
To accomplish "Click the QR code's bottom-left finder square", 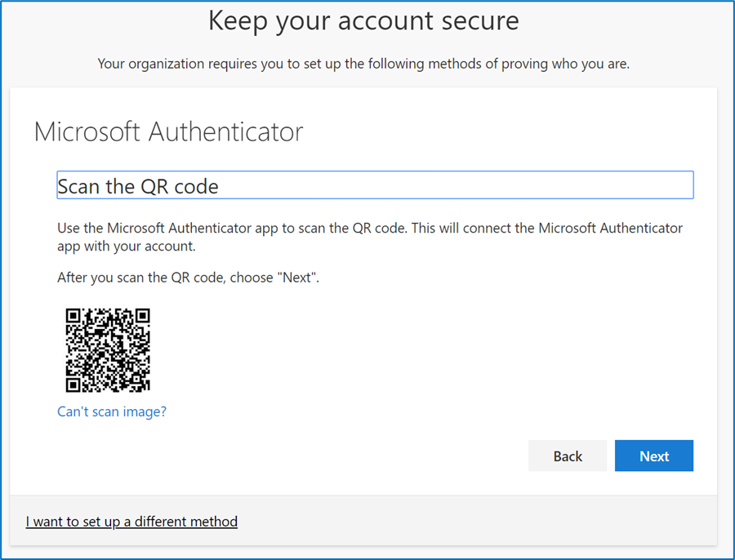I will click(x=73, y=385).
